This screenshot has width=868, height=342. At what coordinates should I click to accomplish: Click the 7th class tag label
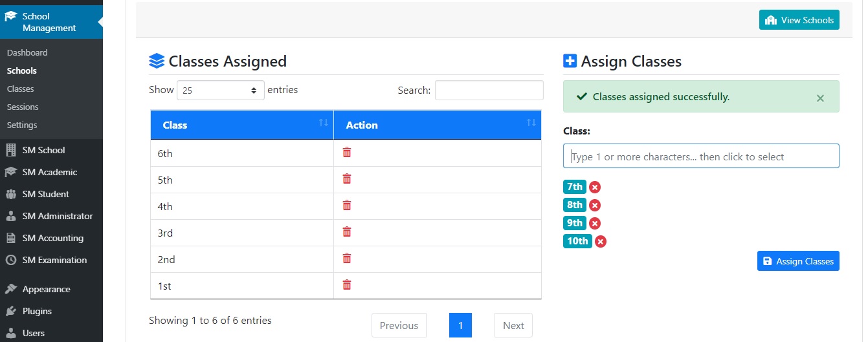click(x=575, y=187)
